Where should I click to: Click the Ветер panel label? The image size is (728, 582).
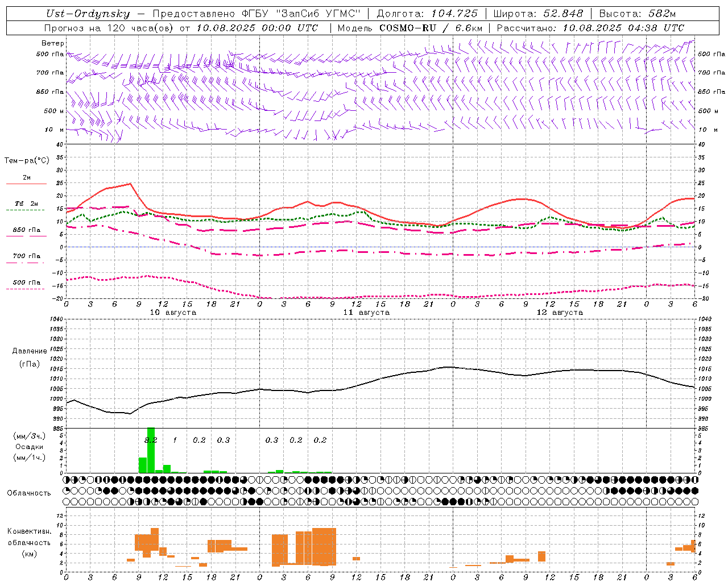click(52, 43)
